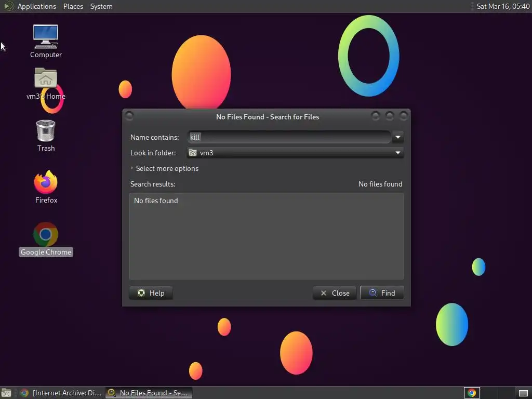Open the System menu
The width and height of the screenshot is (532, 399).
coord(101,6)
